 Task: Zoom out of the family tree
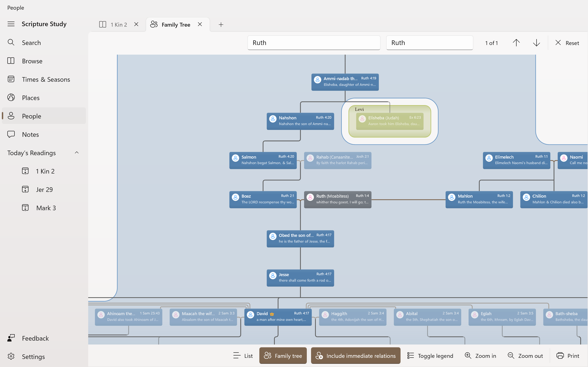525,356
